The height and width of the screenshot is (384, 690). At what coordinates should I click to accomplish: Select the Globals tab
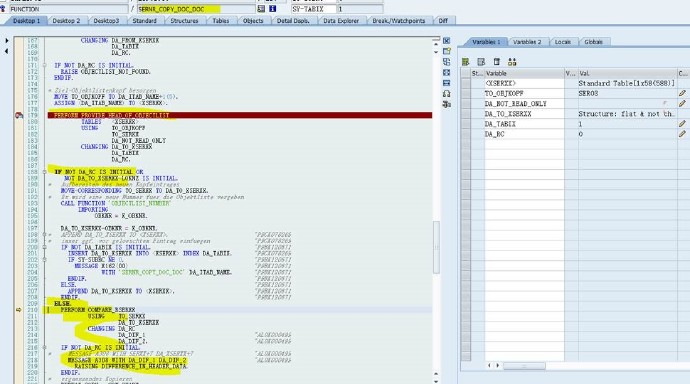click(x=593, y=42)
